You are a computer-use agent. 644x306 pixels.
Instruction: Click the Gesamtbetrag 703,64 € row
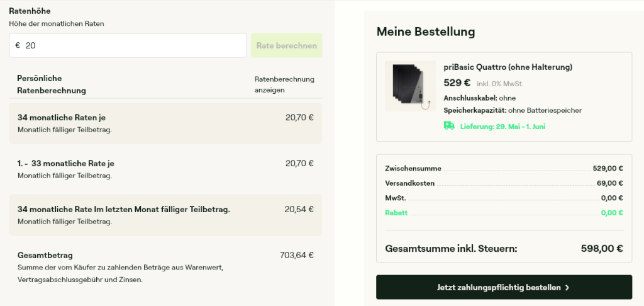(165, 267)
